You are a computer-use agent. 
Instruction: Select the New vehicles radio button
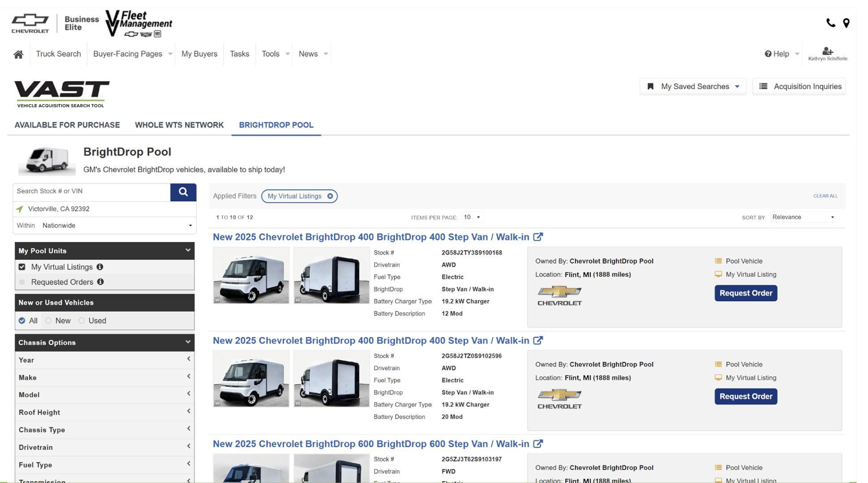click(x=48, y=321)
